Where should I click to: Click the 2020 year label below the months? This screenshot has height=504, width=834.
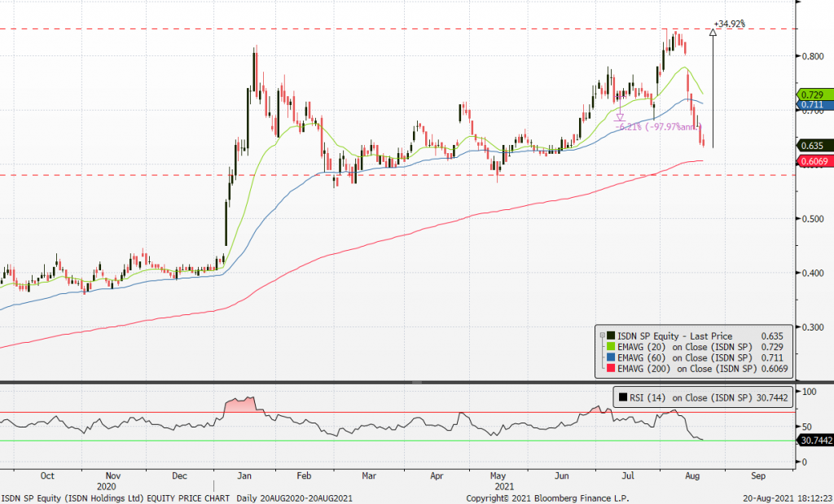coord(107,486)
